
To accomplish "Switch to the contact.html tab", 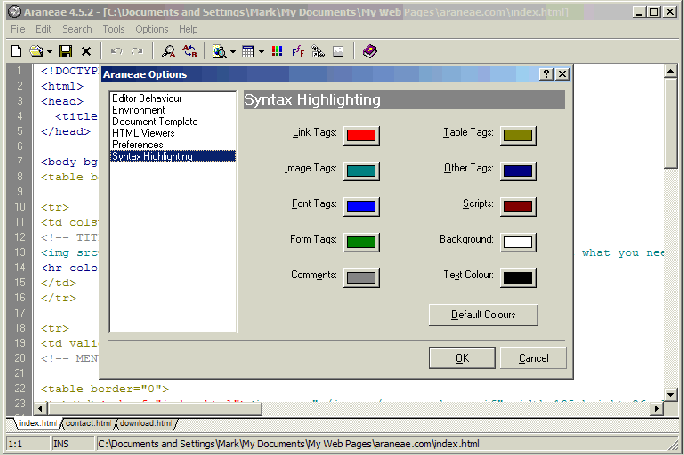I will click(89, 423).
